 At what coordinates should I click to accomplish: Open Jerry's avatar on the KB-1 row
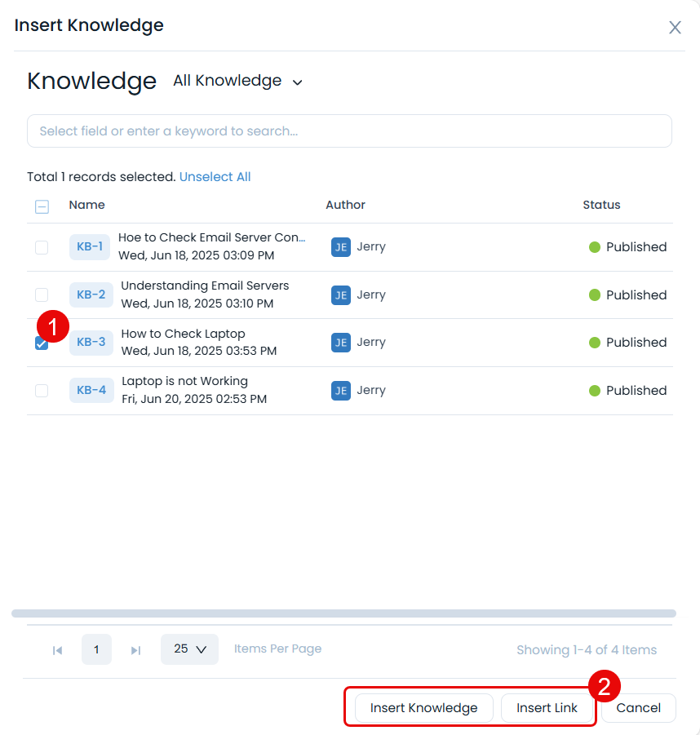[x=340, y=246]
